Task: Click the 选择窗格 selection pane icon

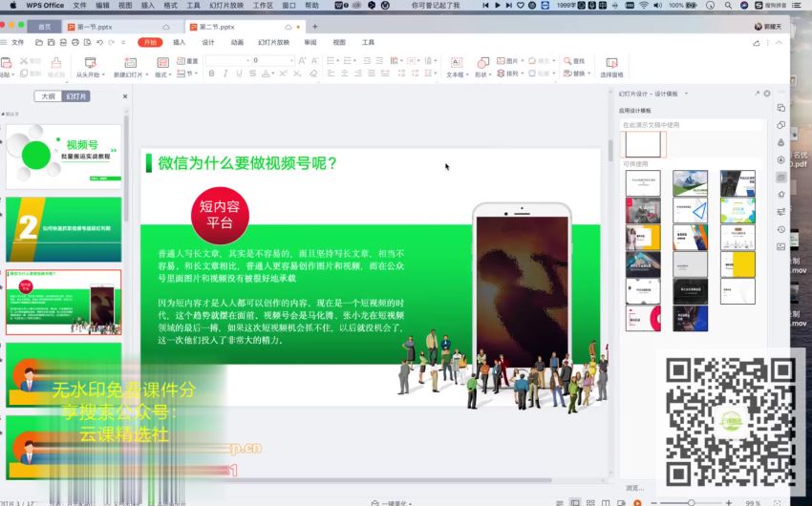Action: click(611, 63)
